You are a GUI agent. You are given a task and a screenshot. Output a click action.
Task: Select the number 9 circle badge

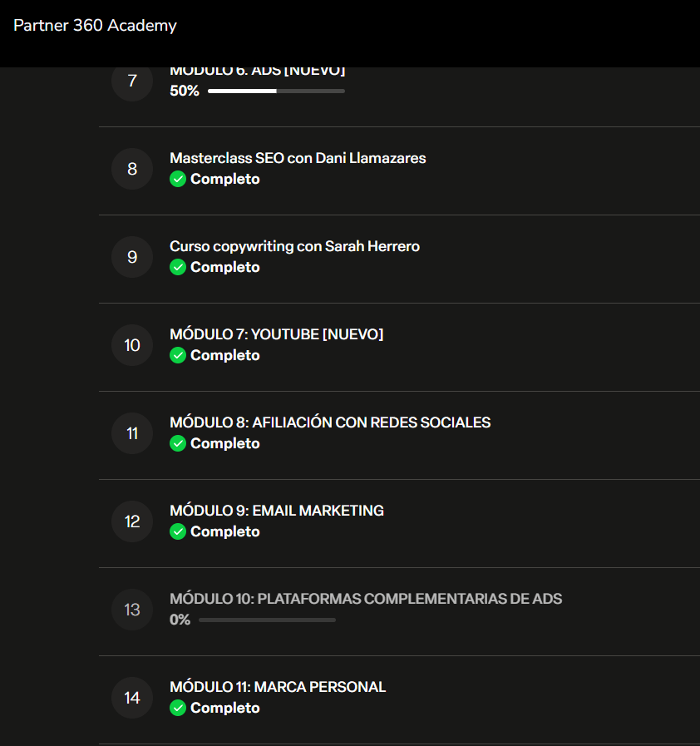click(x=132, y=257)
